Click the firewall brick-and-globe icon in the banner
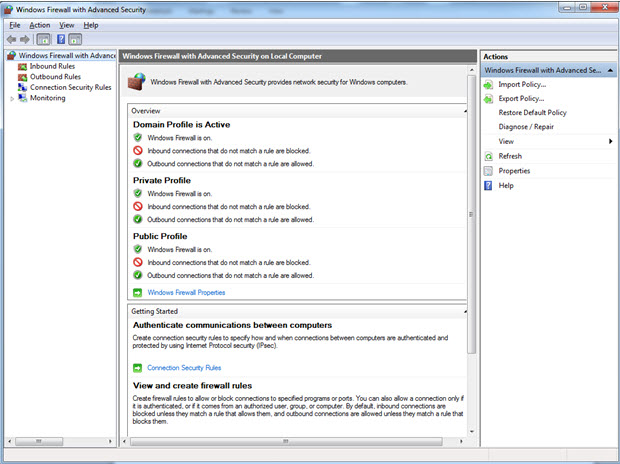This screenshot has height=464, width=620. pos(137,82)
